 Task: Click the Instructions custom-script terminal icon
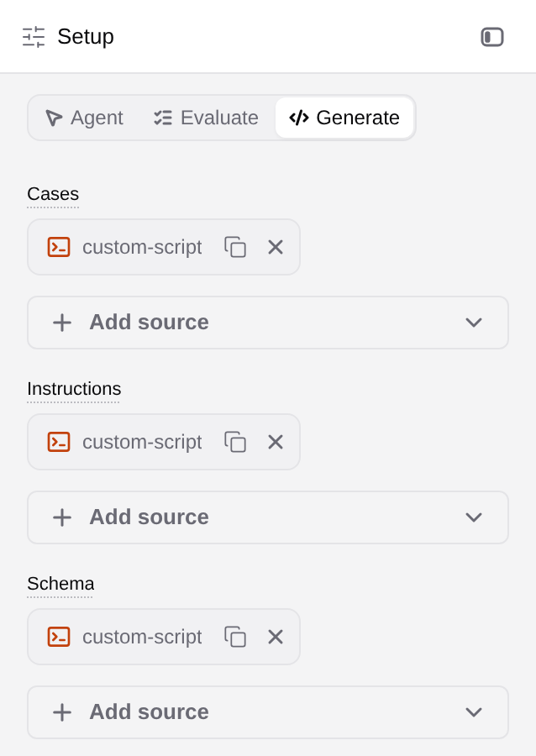click(x=59, y=442)
